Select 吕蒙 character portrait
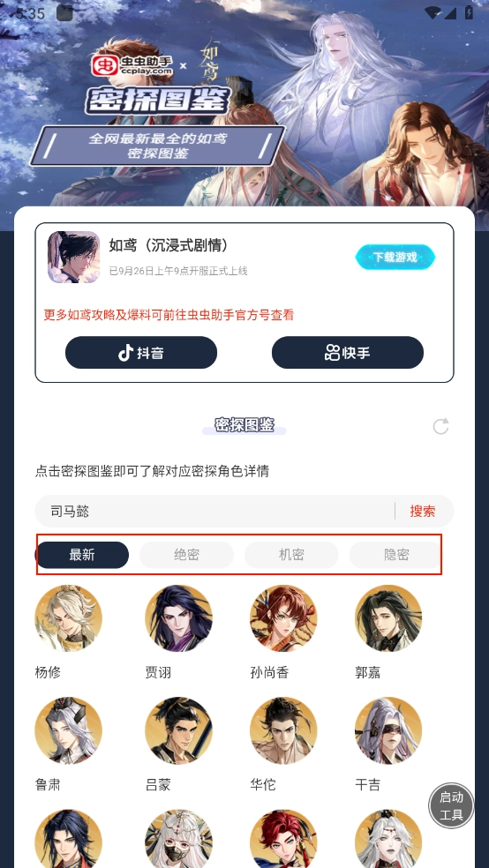489x868 pixels. pyautogui.click(x=178, y=730)
